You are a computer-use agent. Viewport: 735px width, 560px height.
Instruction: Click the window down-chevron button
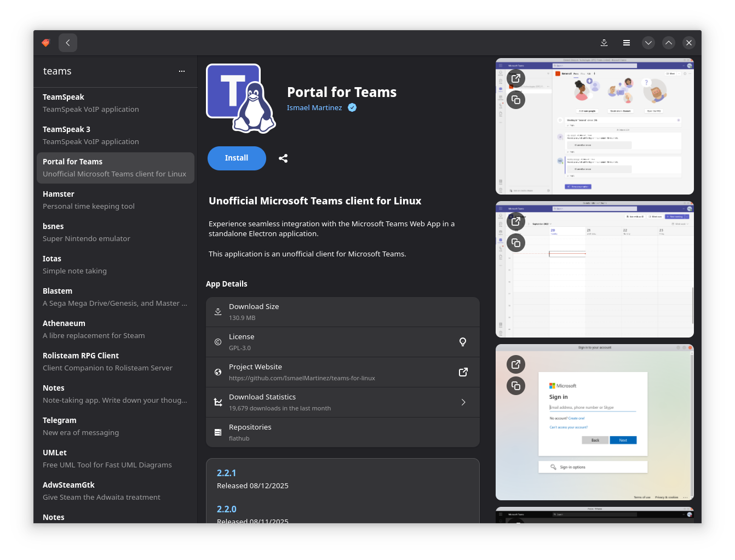[x=648, y=43]
